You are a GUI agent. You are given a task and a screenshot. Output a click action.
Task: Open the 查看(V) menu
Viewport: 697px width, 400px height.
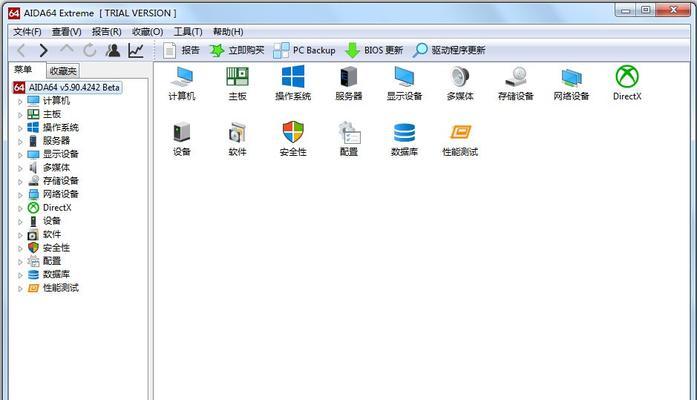pos(67,32)
